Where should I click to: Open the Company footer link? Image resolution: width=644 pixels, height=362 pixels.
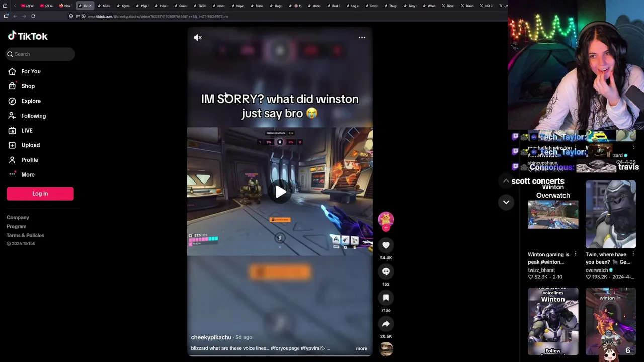[x=18, y=218]
